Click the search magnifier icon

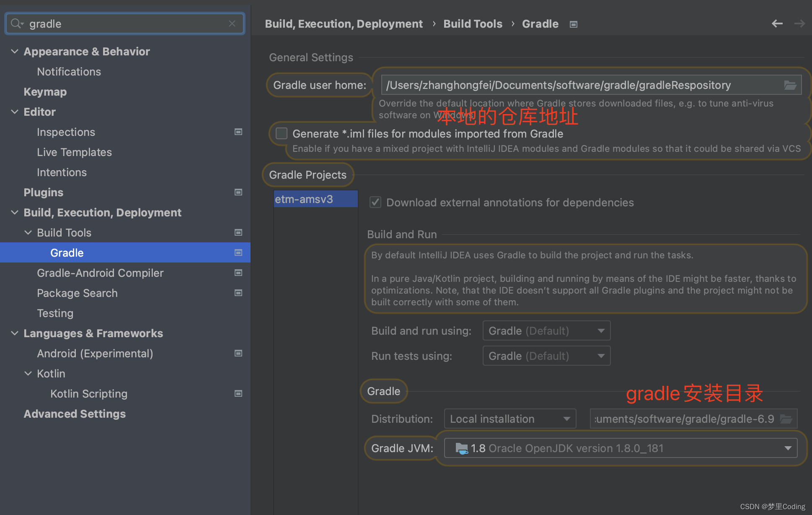[x=16, y=23]
